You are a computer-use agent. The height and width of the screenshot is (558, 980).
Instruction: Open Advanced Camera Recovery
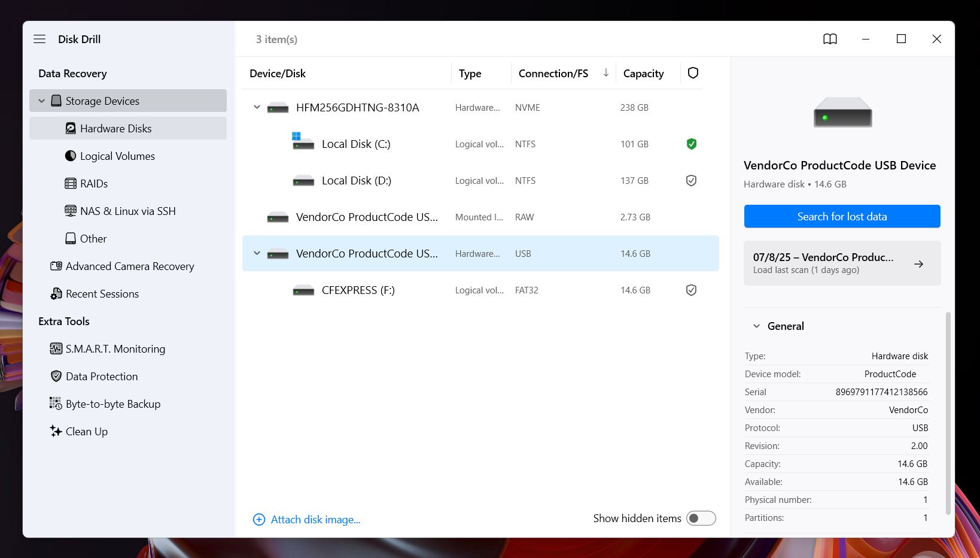tap(128, 266)
